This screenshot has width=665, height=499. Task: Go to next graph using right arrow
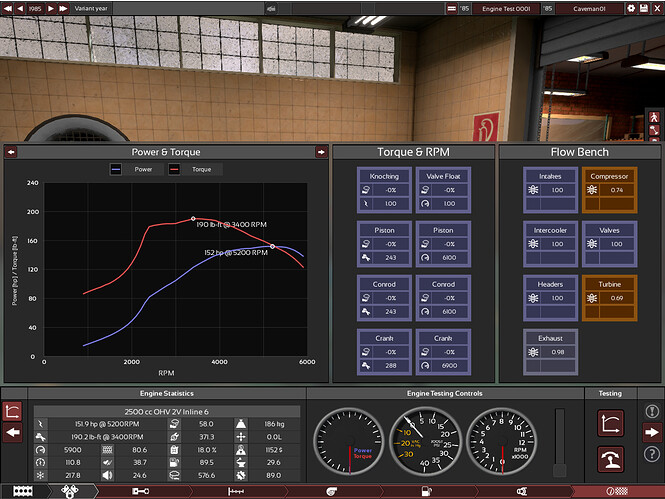coord(321,152)
